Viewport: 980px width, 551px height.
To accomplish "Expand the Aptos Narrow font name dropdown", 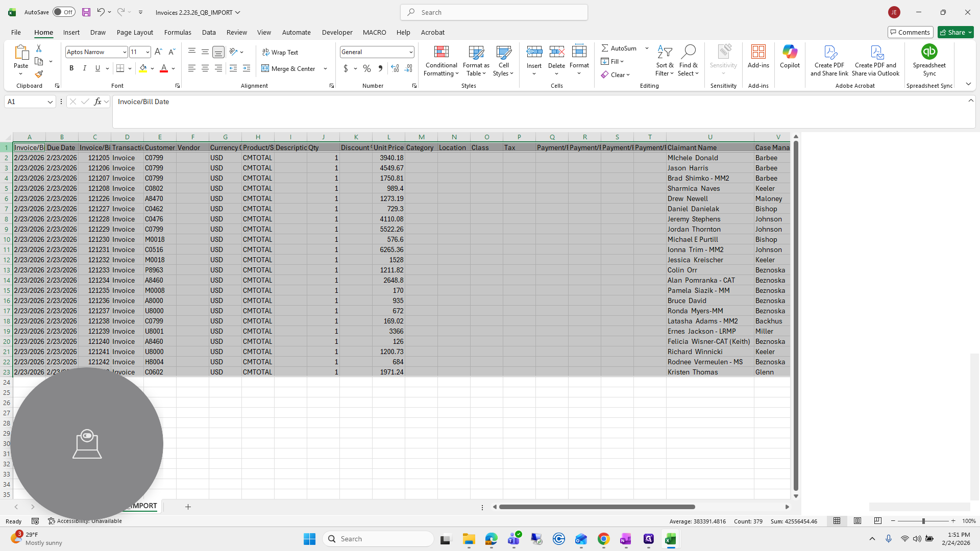I will tap(124, 52).
